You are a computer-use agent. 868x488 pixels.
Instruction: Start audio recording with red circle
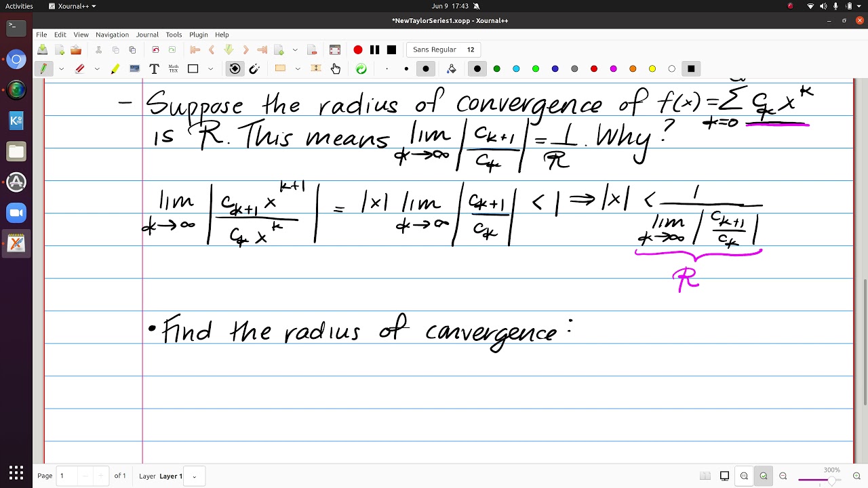358,49
